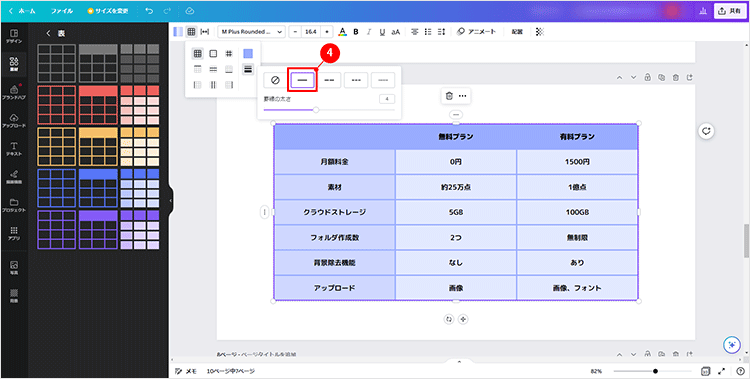Select the purple banded table template
This screenshot has height=379, width=750.
(x=140, y=230)
